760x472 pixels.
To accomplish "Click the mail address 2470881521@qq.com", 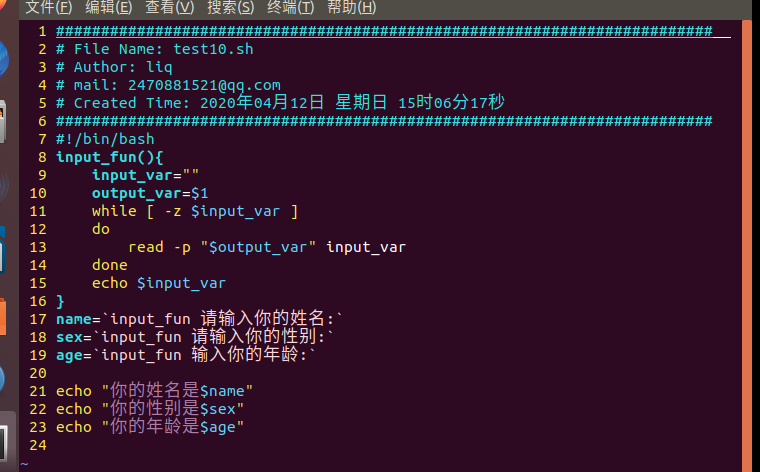I will pyautogui.click(x=204, y=85).
